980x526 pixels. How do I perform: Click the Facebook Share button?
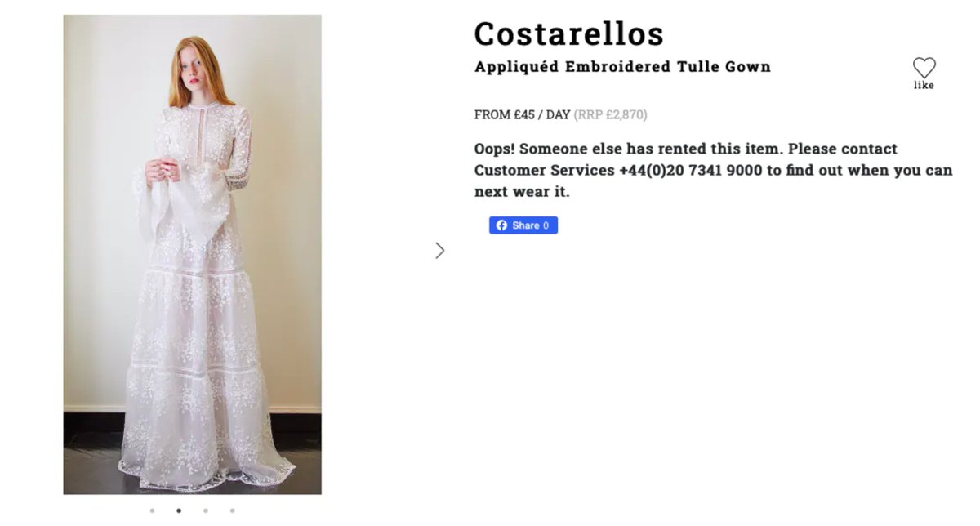(x=523, y=225)
